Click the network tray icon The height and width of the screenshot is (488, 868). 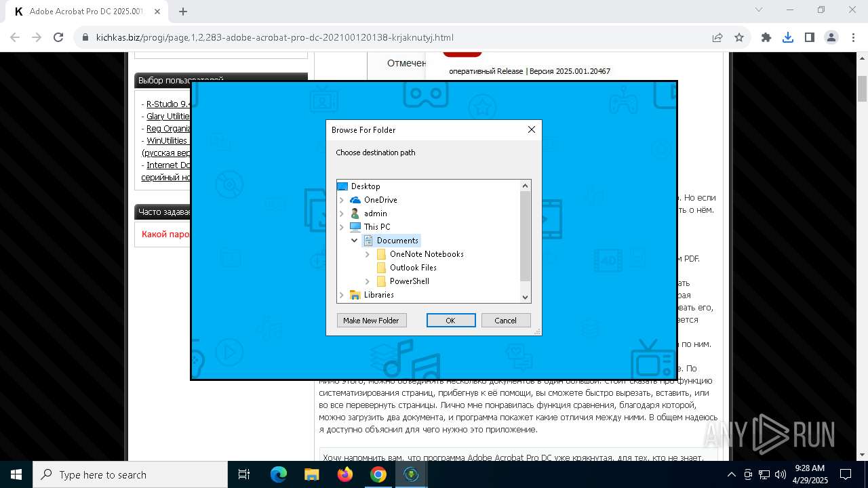(764, 474)
